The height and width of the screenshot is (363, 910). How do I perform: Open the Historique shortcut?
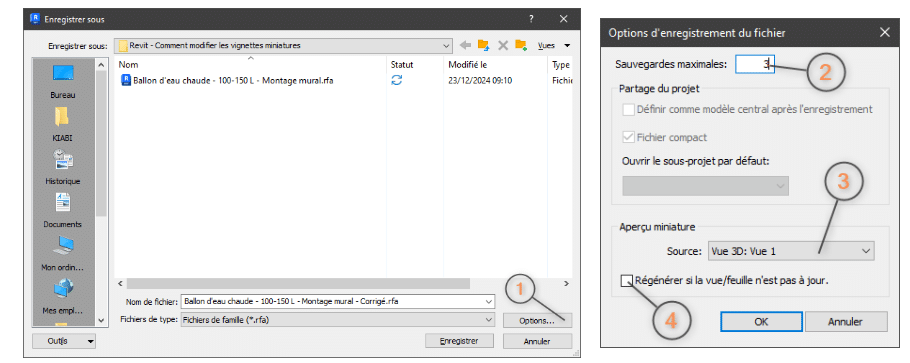(x=63, y=168)
